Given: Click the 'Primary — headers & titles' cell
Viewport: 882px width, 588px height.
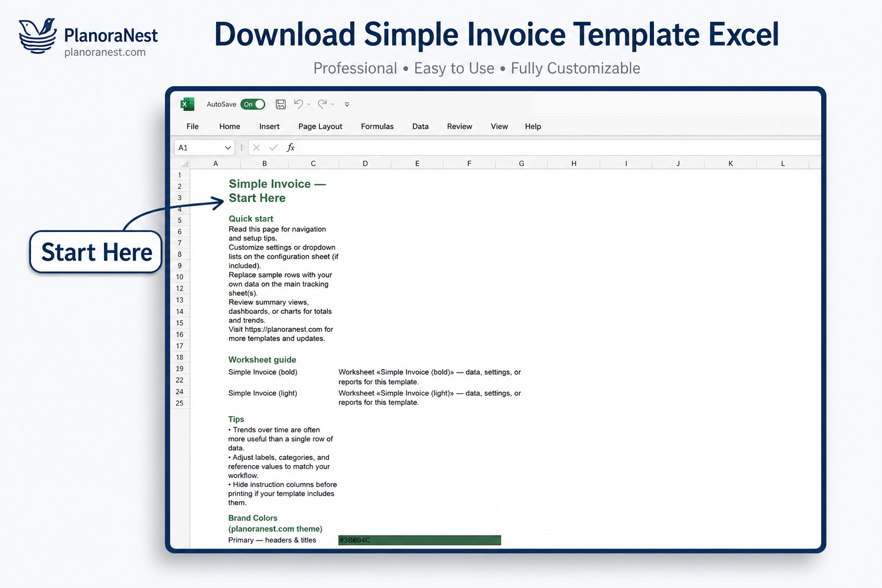Looking at the screenshot, I should coord(272,540).
